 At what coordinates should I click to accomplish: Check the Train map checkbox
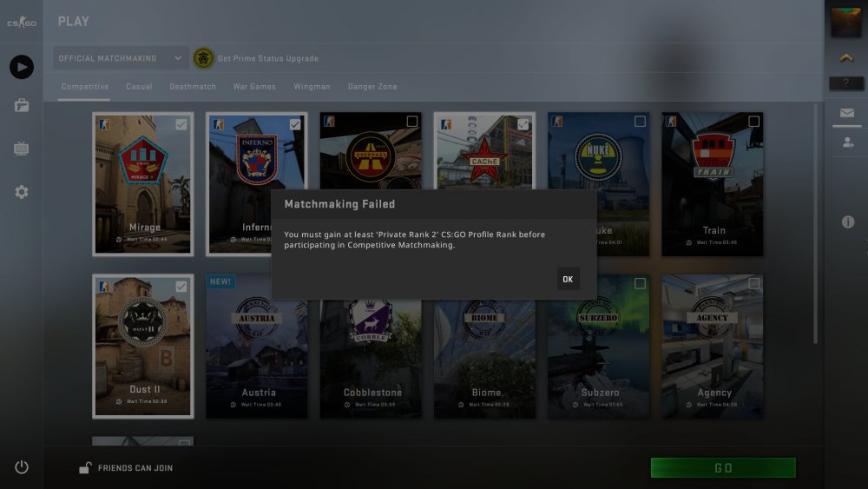coord(754,122)
